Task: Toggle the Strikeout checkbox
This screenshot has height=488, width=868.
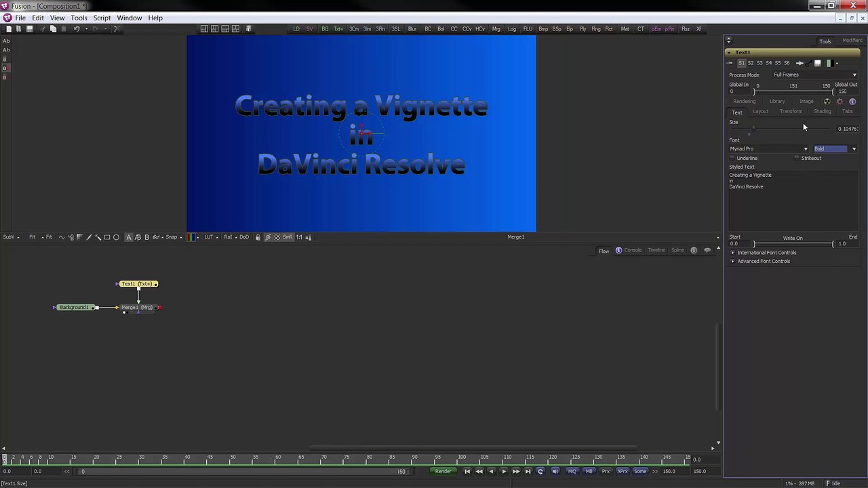Action: (x=797, y=158)
